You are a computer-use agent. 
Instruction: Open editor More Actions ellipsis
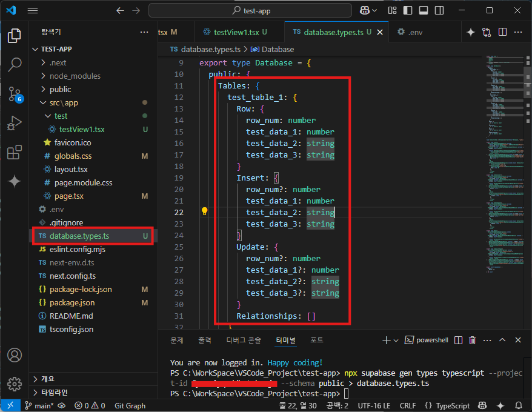point(518,32)
